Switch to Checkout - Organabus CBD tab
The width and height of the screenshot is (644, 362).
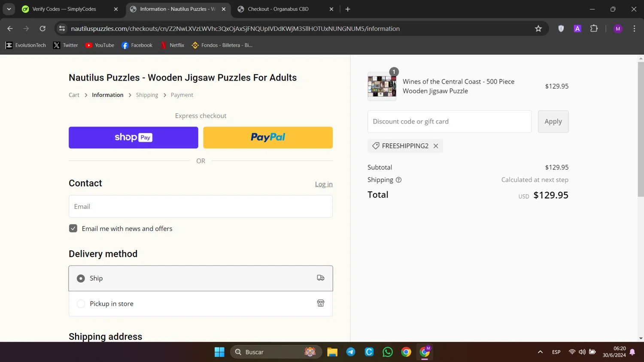[278, 9]
